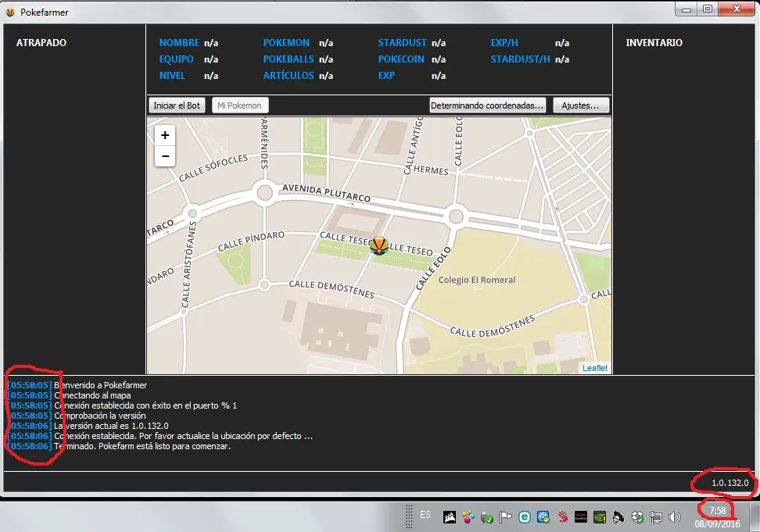Click the ARTÍCULOS label

[x=289, y=76]
